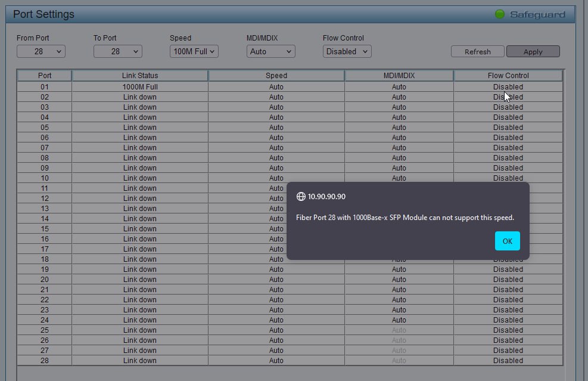Viewport: 588px width, 381px height.
Task: Click Link down status for port 10
Action: (x=140, y=178)
